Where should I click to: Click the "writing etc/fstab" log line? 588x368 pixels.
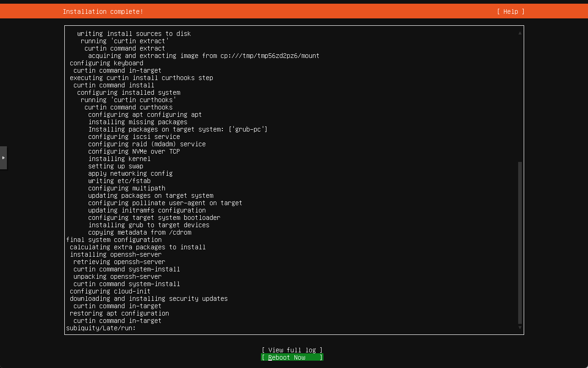point(119,181)
